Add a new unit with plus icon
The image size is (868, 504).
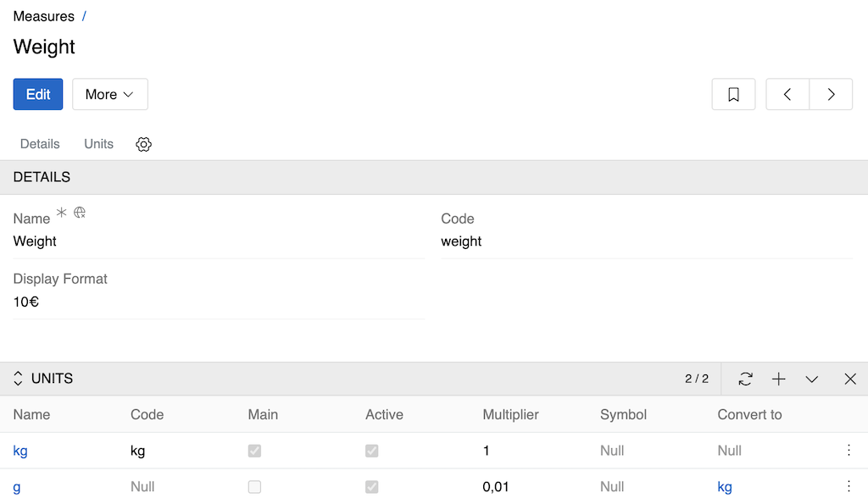coord(779,379)
